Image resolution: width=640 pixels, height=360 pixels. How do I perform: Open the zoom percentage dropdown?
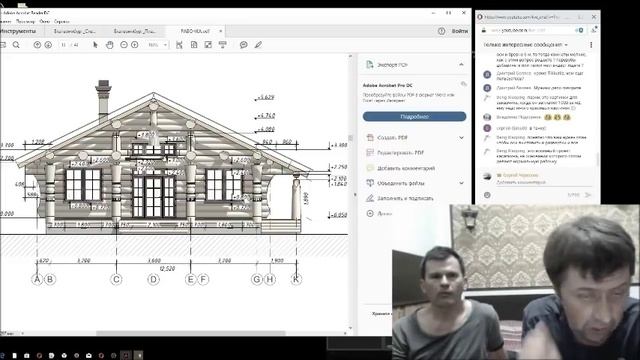pyautogui.click(x=165, y=45)
